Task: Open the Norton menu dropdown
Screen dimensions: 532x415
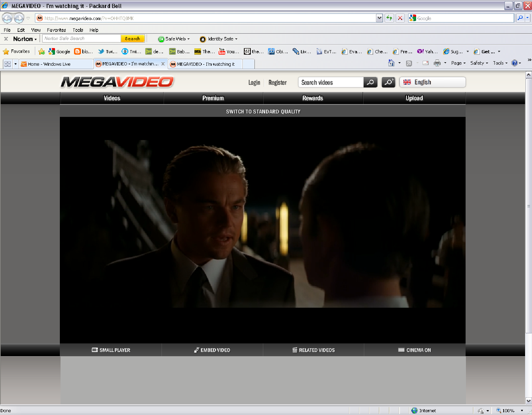Action: (25, 39)
